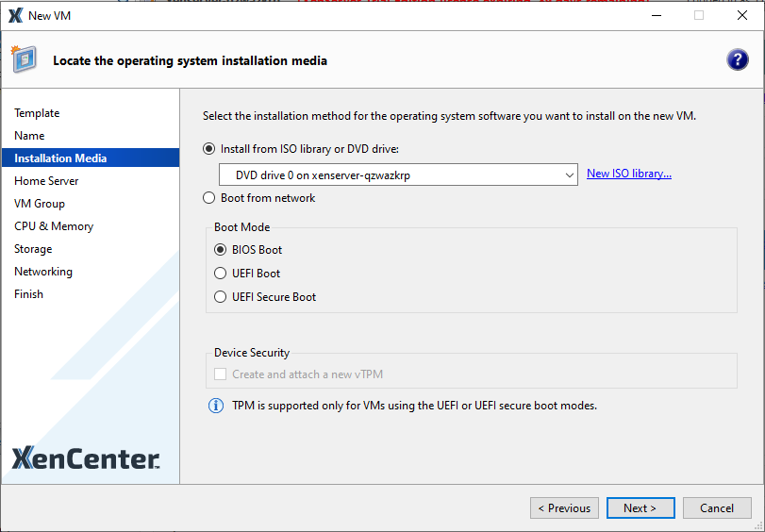Click the Device Security group label

click(x=252, y=353)
